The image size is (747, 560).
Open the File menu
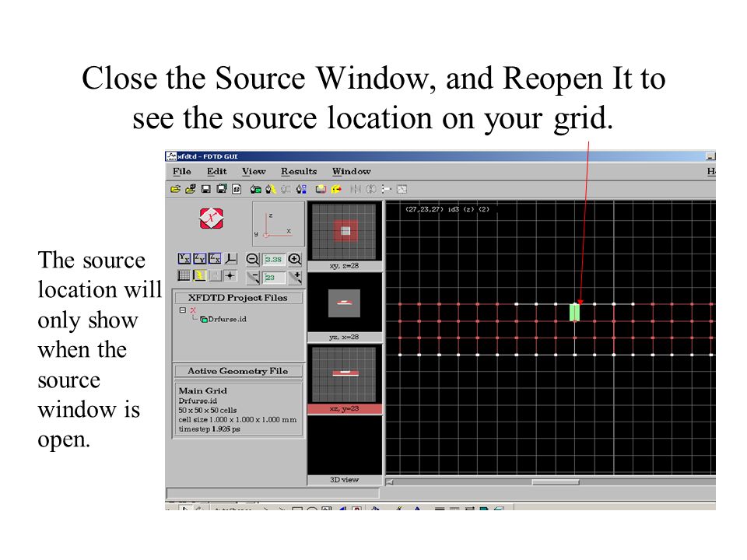tap(182, 171)
